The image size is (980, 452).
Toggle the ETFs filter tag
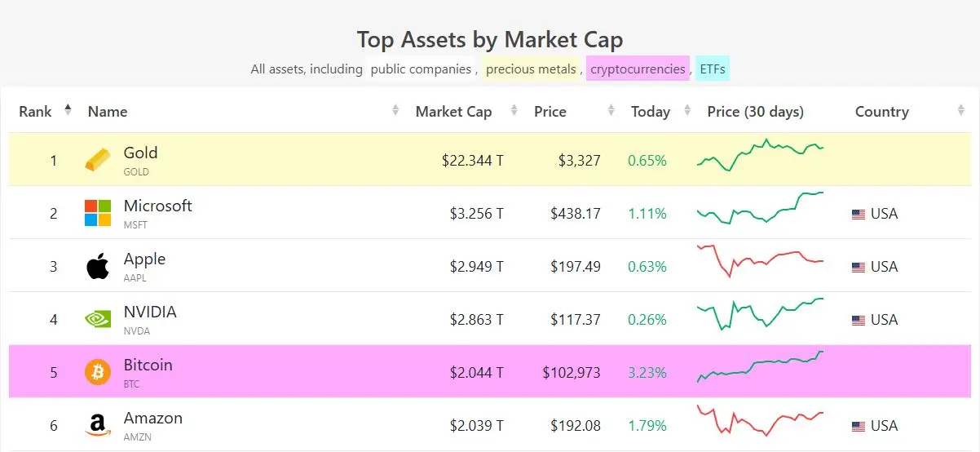point(713,69)
